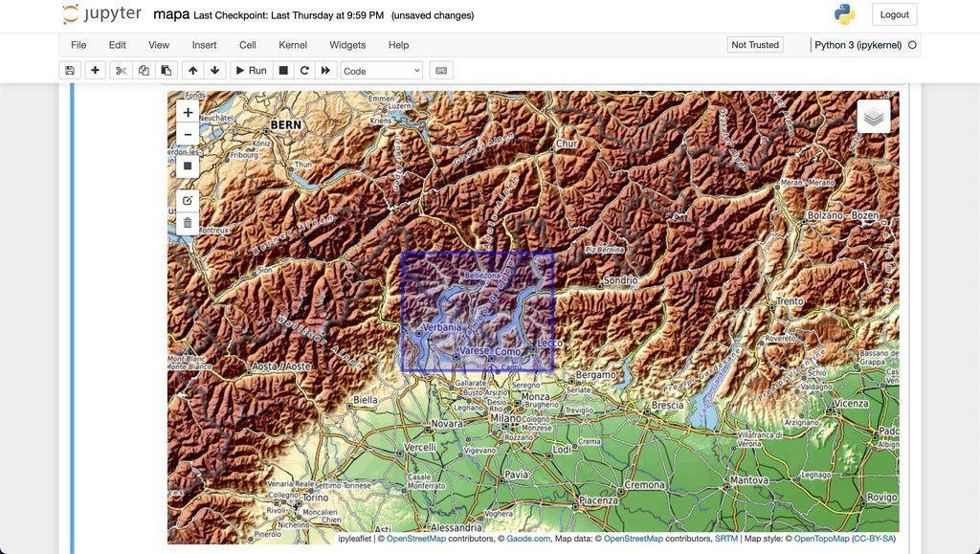Open the File menu
This screenshot has width=980, height=554.
pos(78,45)
